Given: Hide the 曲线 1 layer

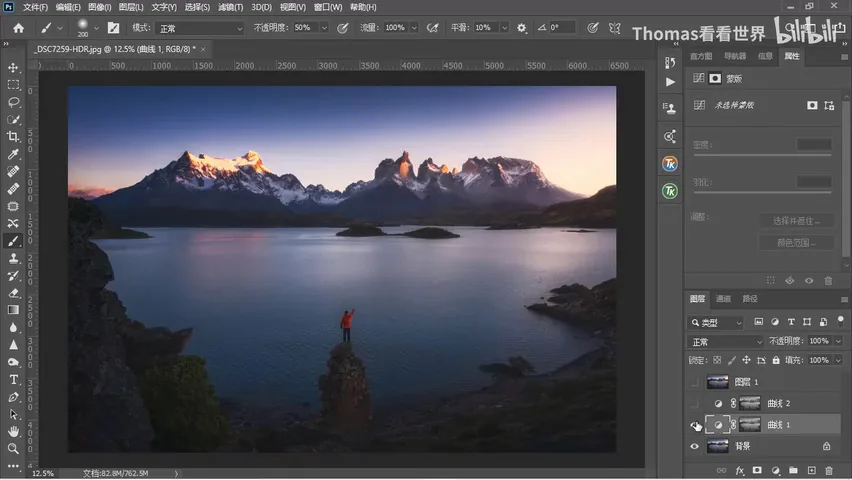Looking at the screenshot, I should pos(694,425).
